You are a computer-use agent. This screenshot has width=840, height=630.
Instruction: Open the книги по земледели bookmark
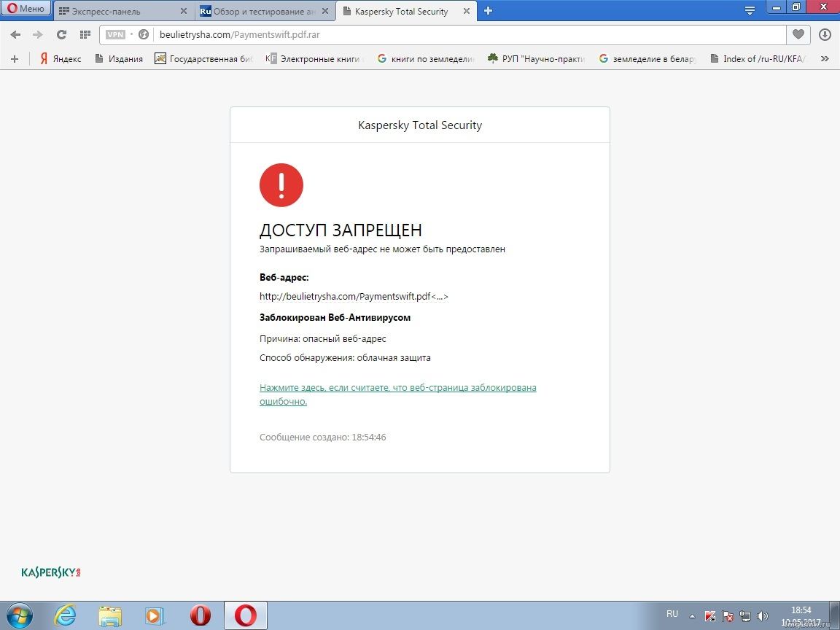pyautogui.click(x=426, y=59)
